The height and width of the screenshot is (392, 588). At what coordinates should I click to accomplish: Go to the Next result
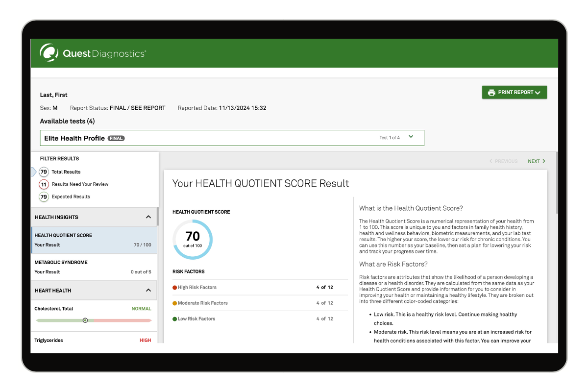(536, 161)
